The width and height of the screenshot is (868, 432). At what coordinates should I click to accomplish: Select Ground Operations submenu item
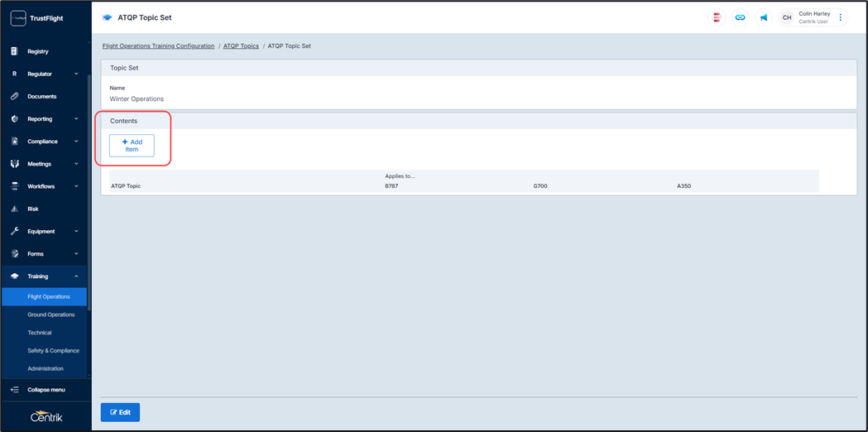tap(50, 314)
